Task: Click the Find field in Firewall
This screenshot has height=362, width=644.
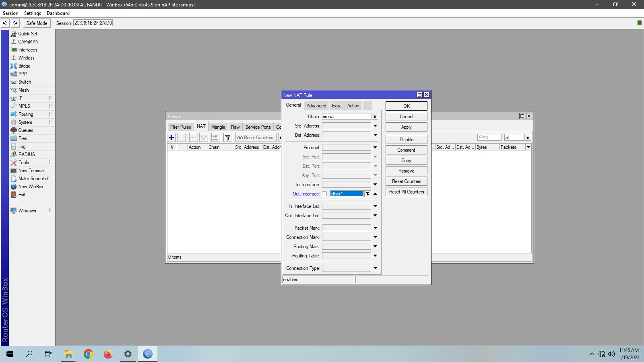Action: point(489,138)
